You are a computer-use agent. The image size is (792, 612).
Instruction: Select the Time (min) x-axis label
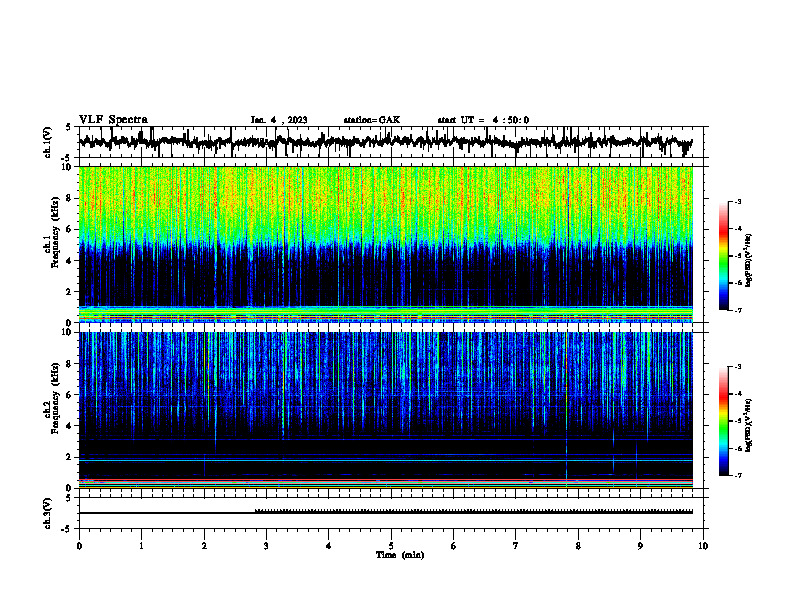point(400,555)
